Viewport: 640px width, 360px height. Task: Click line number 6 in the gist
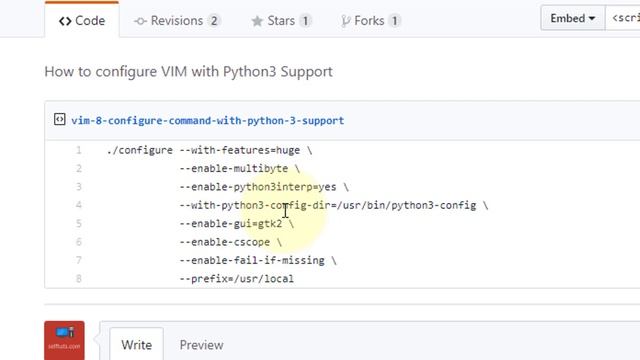pyautogui.click(x=79, y=242)
